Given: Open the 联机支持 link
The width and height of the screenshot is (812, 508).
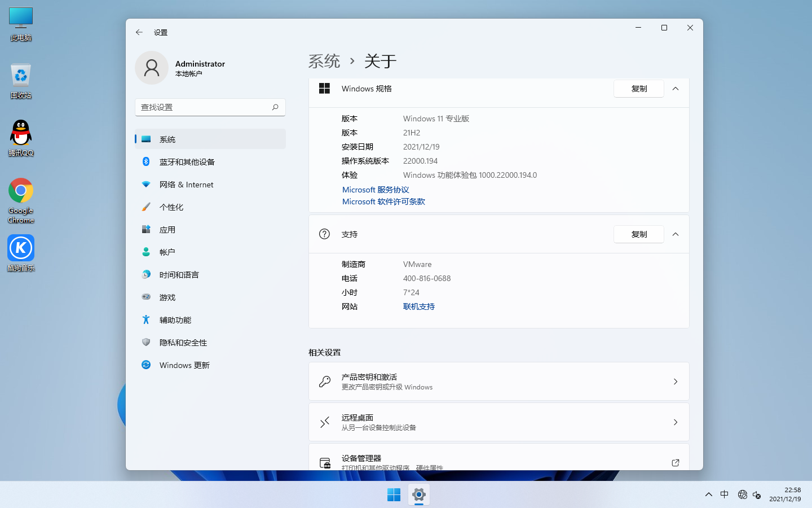Looking at the screenshot, I should [x=419, y=306].
